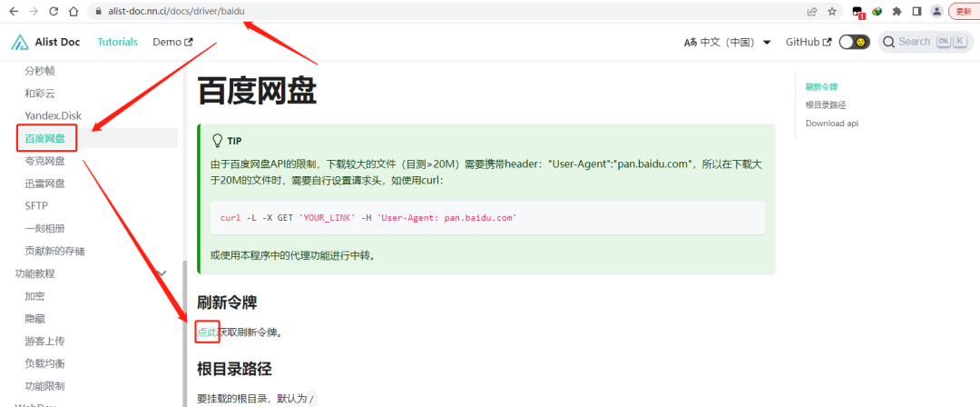The width and height of the screenshot is (980, 407).
Task: Open 功能限制 in sidebar
Action: click(x=45, y=386)
